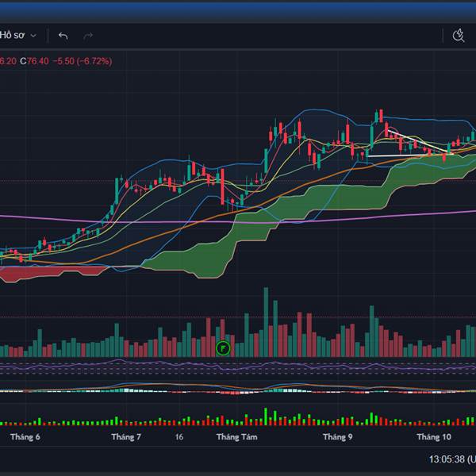Screen dimensions: 476x476
Task: Click the Tháng 10 time axis label
Action: click(x=434, y=437)
